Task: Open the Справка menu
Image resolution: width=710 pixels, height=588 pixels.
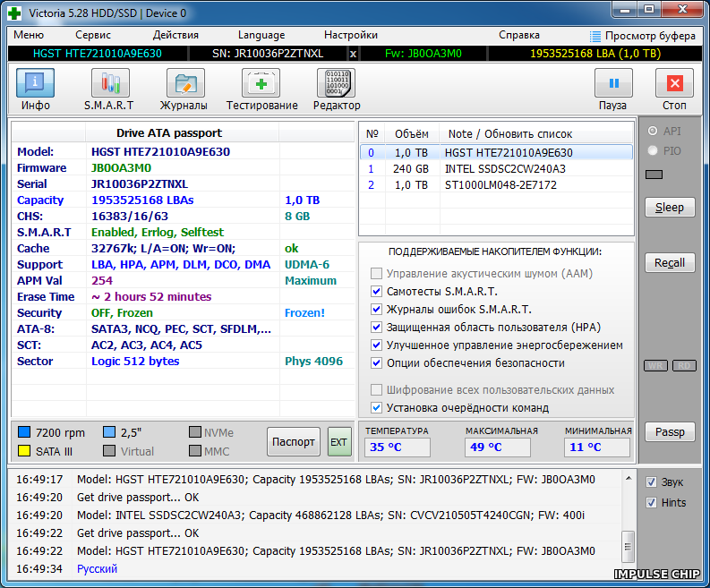Action: pos(519,35)
